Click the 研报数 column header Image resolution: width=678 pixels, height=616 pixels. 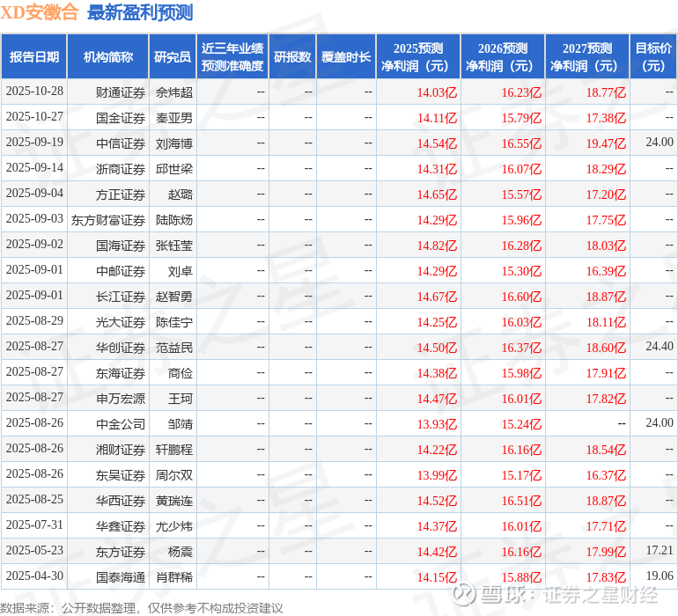coord(292,56)
